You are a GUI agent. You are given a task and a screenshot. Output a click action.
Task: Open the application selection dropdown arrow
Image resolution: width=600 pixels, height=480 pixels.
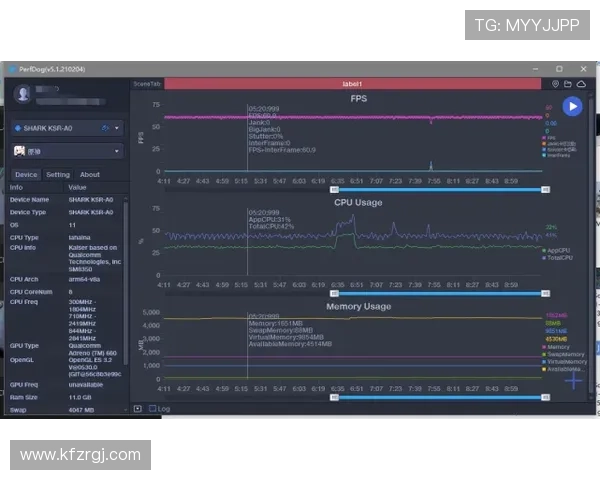pos(118,151)
